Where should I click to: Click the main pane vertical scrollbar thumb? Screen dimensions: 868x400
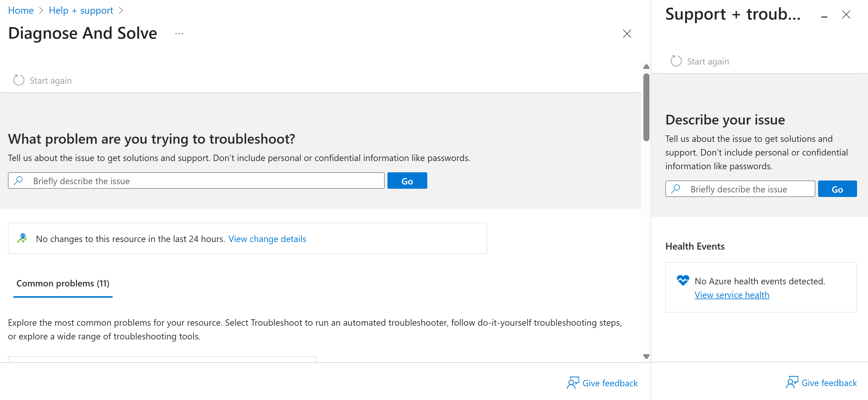tap(646, 107)
